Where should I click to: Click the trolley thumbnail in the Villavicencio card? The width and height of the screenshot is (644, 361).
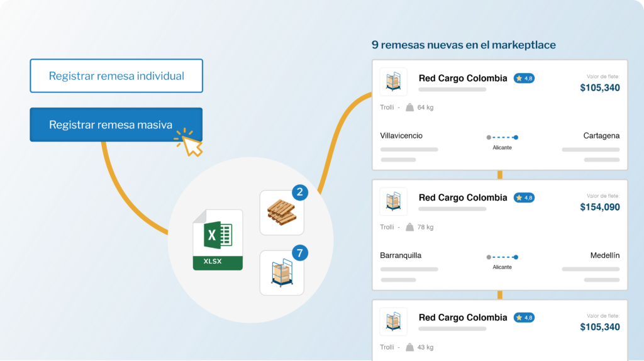pyautogui.click(x=393, y=82)
